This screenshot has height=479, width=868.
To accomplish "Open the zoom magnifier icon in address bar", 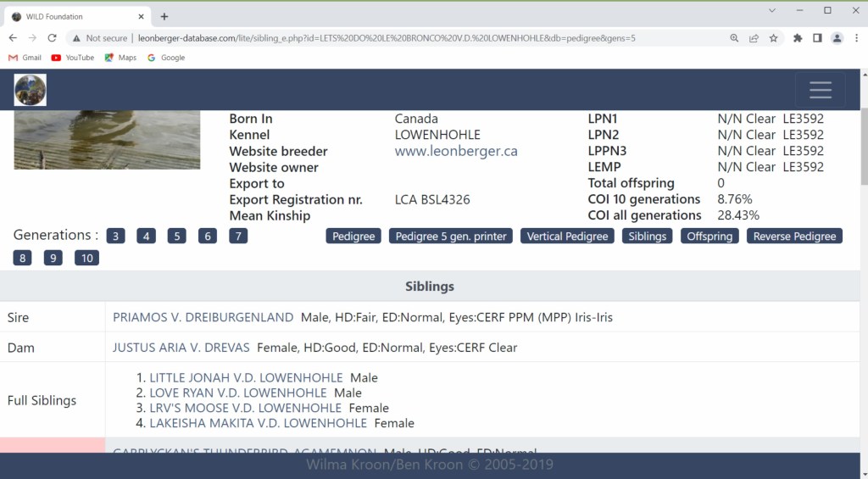I will point(734,38).
